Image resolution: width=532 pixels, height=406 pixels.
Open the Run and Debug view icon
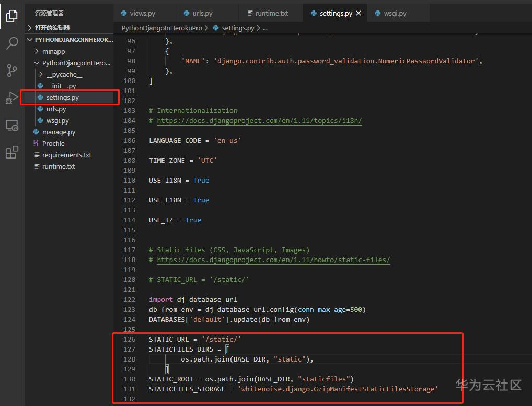[12, 98]
